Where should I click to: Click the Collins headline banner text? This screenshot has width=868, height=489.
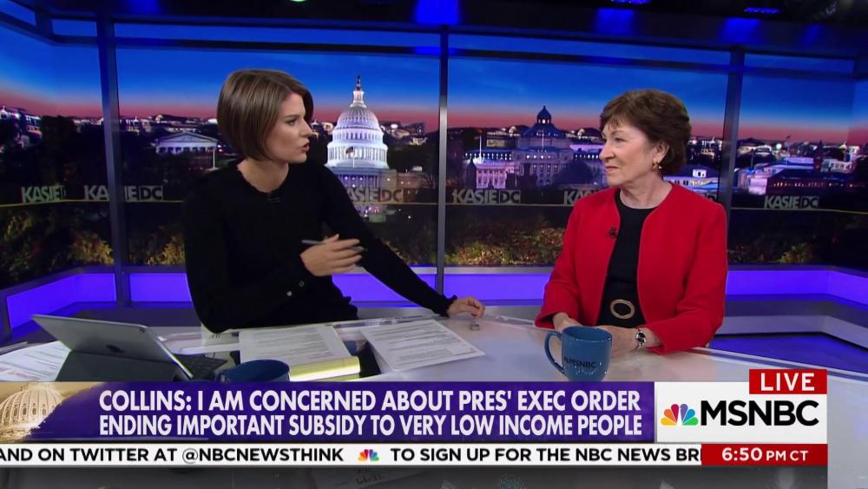click(370, 413)
